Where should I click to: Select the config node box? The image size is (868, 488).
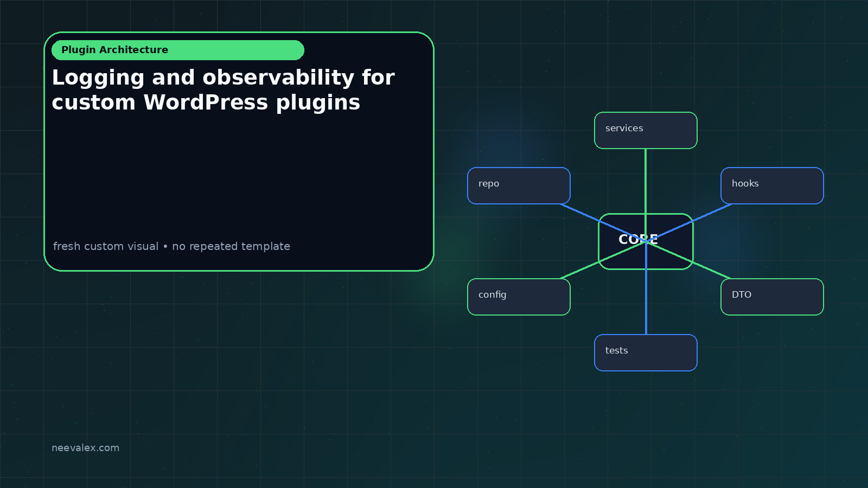519,297
